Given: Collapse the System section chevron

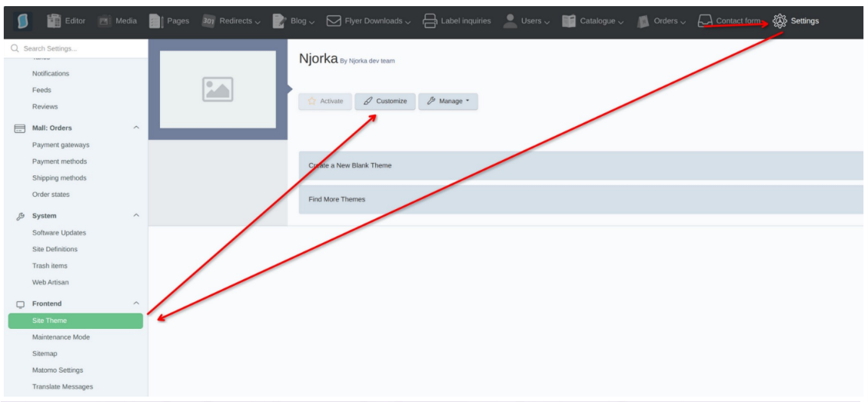Looking at the screenshot, I should tap(136, 215).
